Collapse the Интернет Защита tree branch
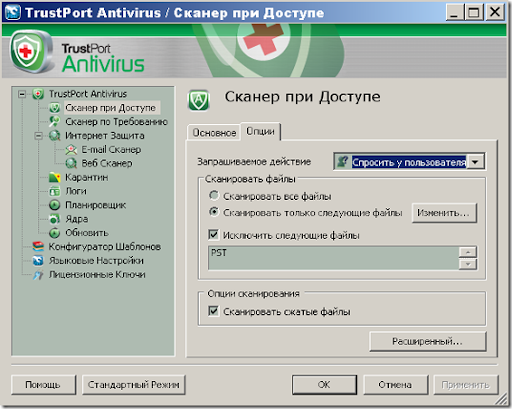Viewport: 512px width, 409px height. pos(39,136)
